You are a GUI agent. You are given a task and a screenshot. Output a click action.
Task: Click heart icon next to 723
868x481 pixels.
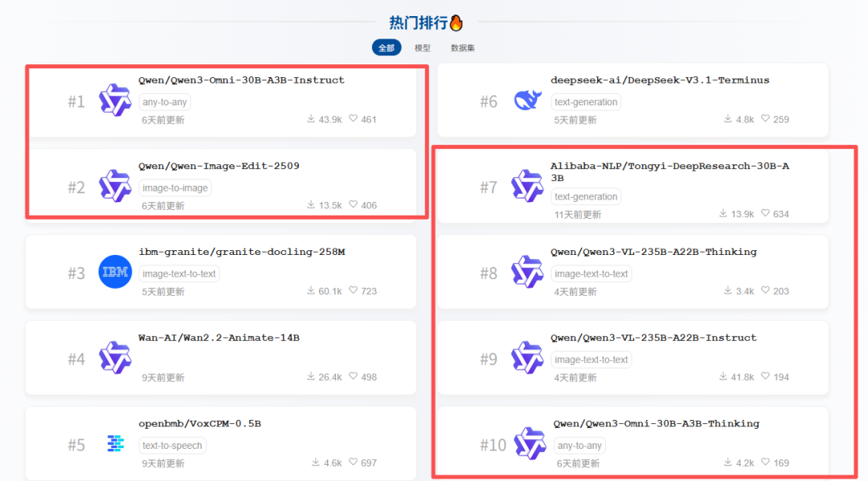353,290
